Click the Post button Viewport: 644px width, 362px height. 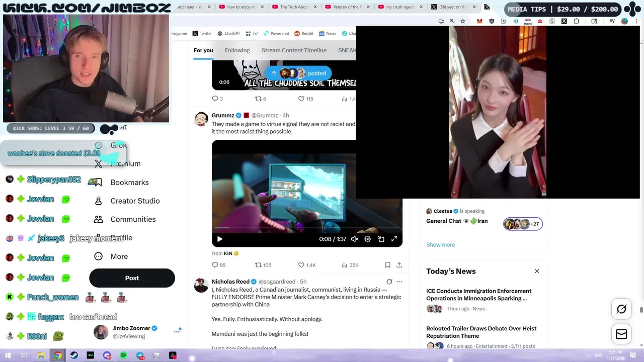click(x=132, y=278)
